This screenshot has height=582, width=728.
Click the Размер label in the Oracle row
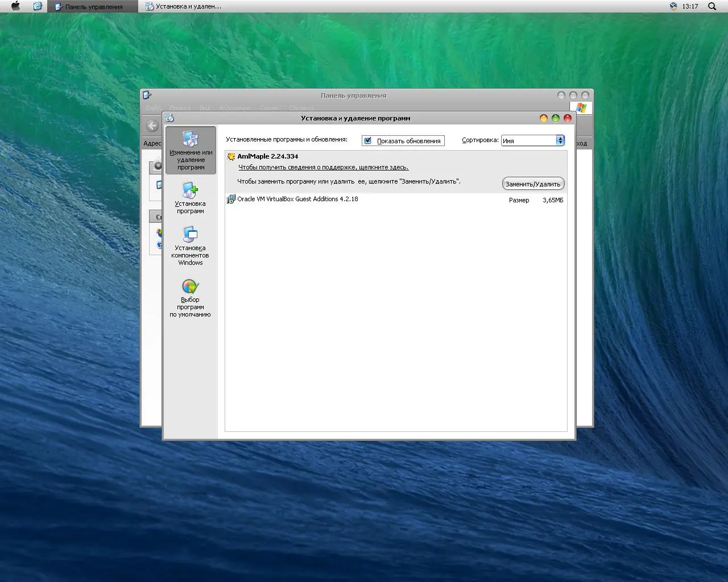point(519,200)
